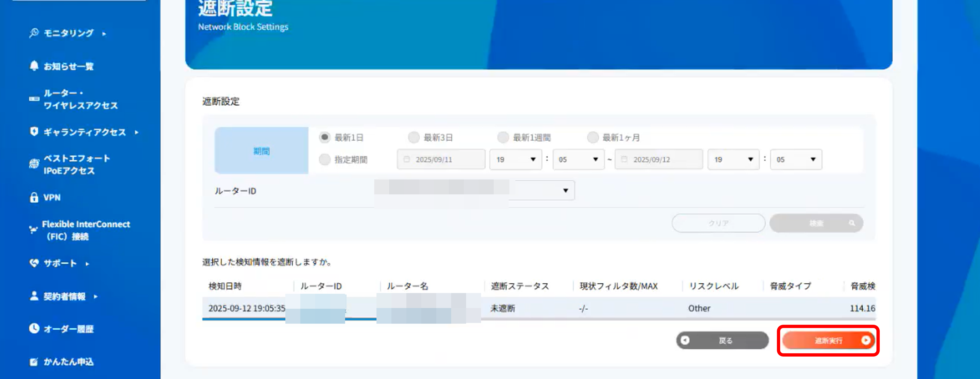This screenshot has height=379, width=980.
Task: Open the start hour dropdown
Action: [x=516, y=159]
